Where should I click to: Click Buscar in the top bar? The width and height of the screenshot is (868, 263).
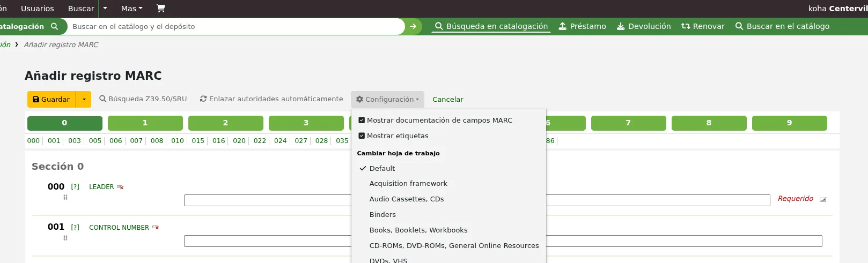[81, 9]
